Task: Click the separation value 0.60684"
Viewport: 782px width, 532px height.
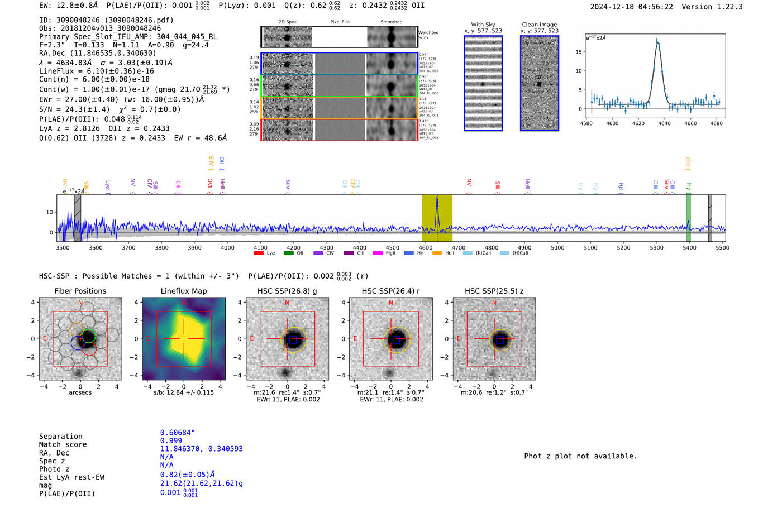Action: (178, 433)
